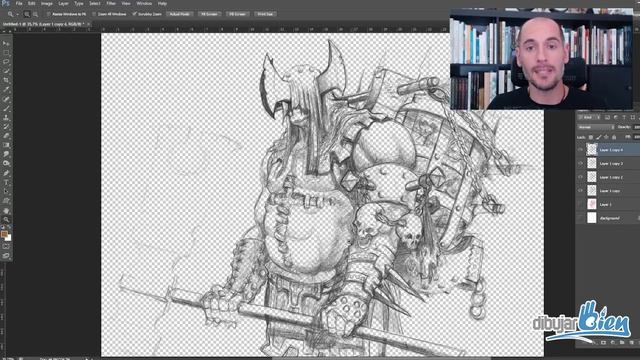This screenshot has width=640, height=360.
Task: Lock image pixels of the layer
Action: (598, 137)
